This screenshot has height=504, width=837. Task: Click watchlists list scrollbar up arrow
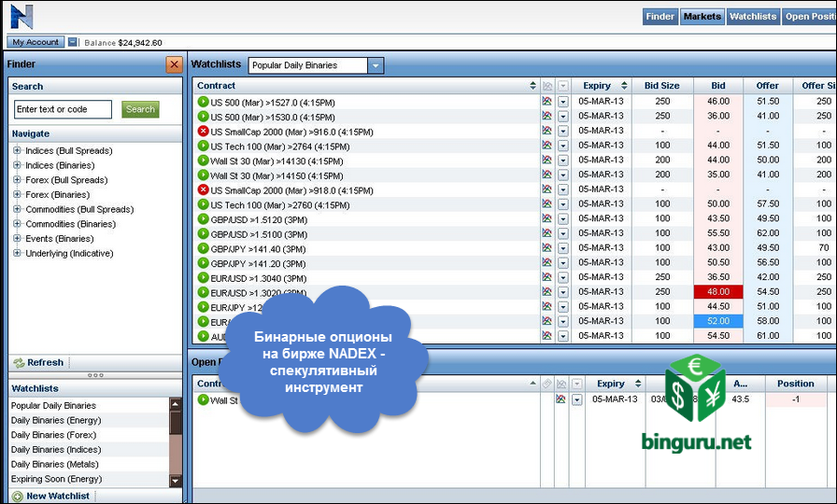pyautogui.click(x=176, y=404)
